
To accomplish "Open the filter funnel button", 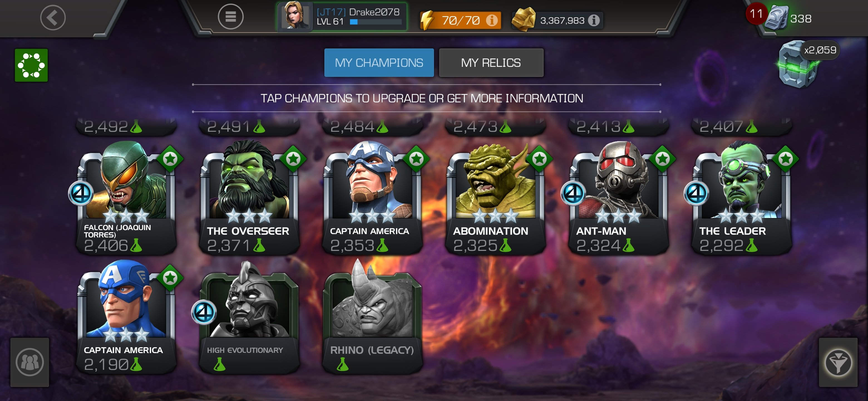I will click(x=838, y=363).
